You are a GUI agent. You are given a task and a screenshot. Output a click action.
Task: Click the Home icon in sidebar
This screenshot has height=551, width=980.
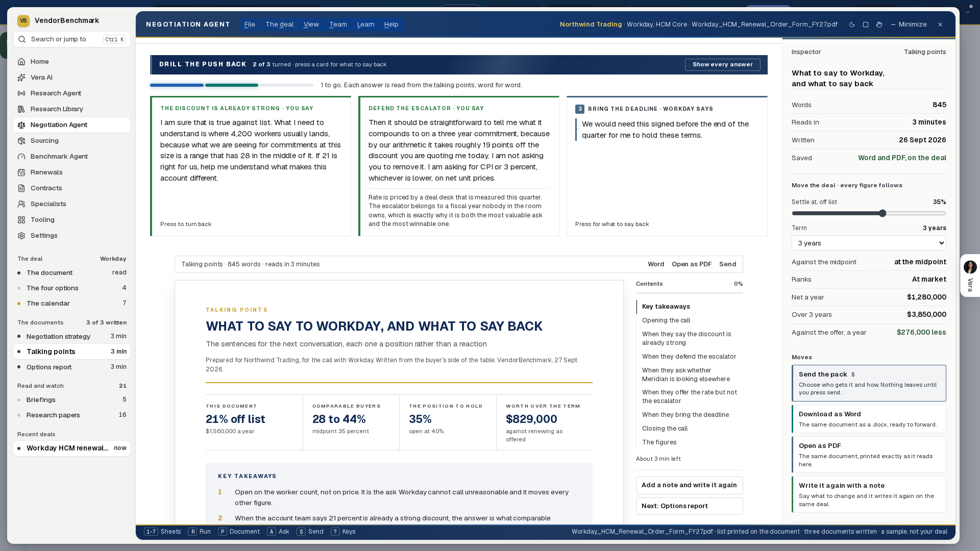coord(21,62)
